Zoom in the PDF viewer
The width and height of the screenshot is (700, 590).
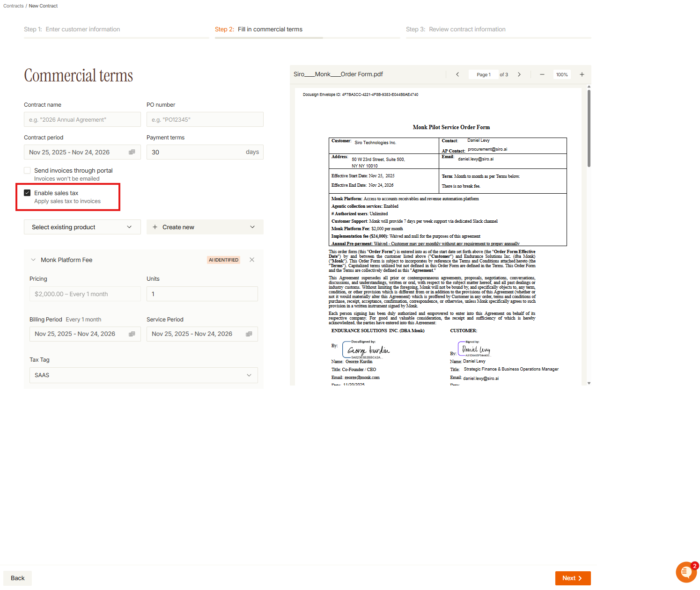click(582, 74)
